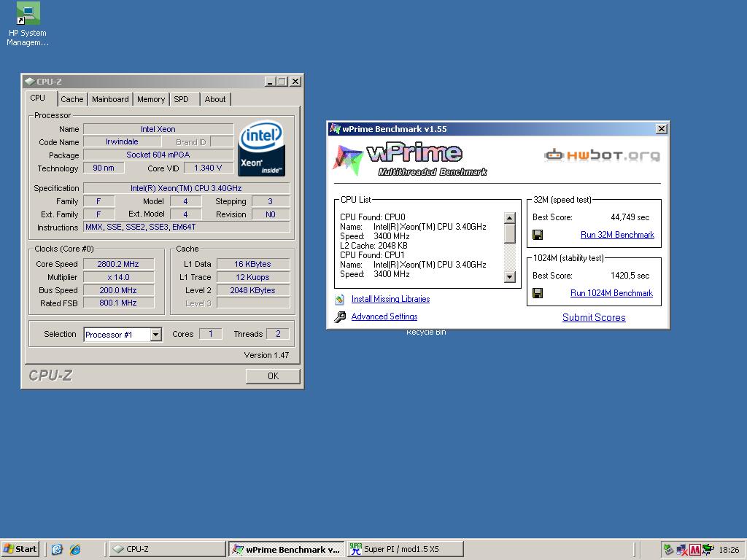
Task: Click the CPU-Z title bar icon
Action: [30, 82]
